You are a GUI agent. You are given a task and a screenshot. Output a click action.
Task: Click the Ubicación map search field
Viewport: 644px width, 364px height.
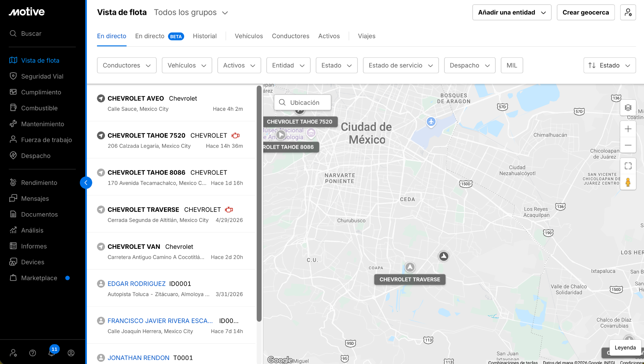pos(303,102)
